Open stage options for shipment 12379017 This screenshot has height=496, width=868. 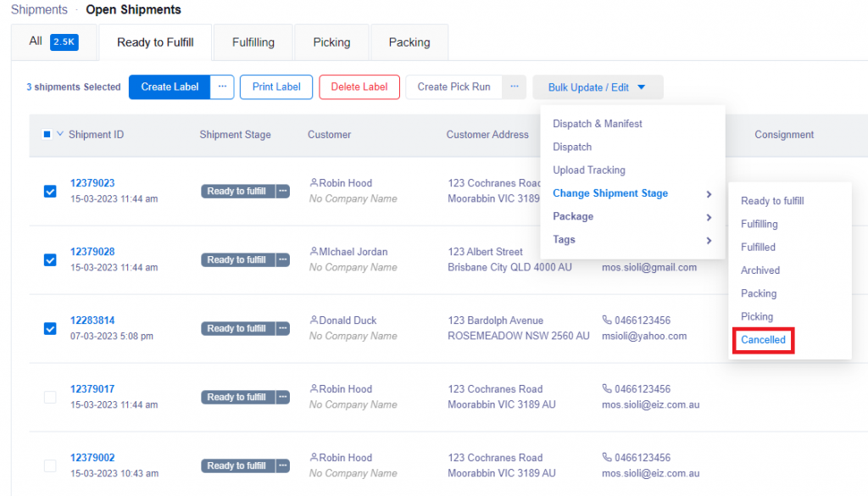pos(283,397)
